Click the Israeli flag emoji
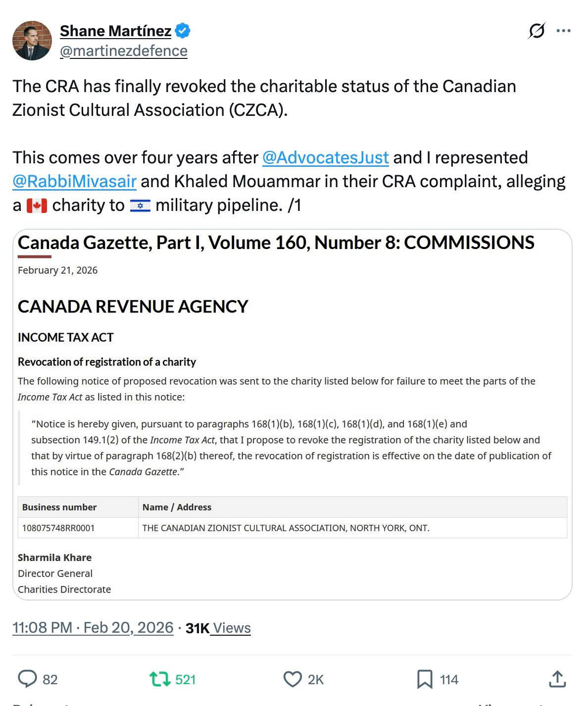 [x=140, y=205]
